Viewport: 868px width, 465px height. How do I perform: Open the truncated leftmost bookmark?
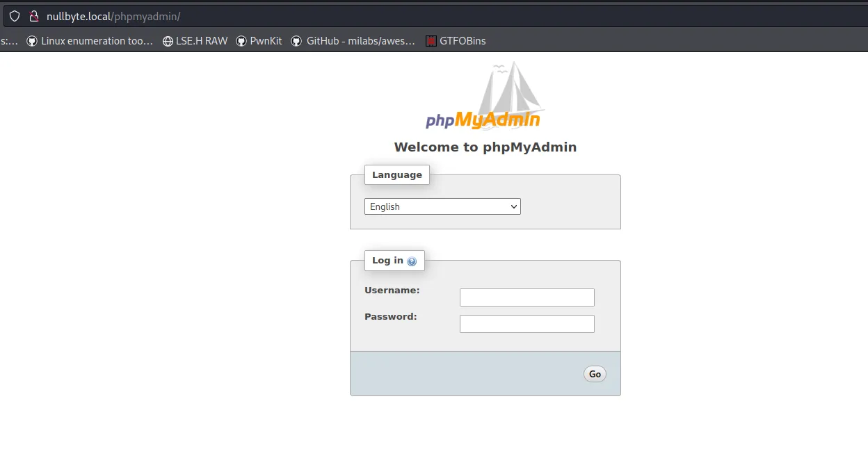click(9, 41)
